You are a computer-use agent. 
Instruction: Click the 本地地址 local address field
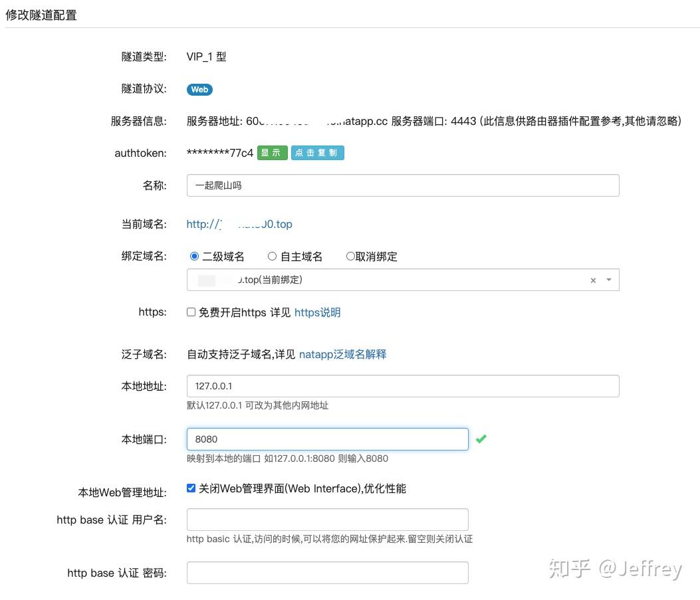pos(402,385)
